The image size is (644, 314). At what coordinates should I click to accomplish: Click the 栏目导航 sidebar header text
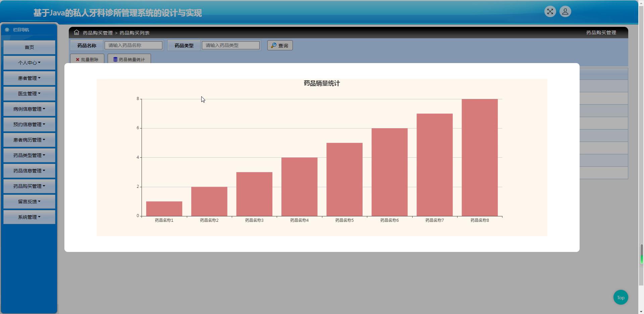pyautogui.click(x=21, y=30)
